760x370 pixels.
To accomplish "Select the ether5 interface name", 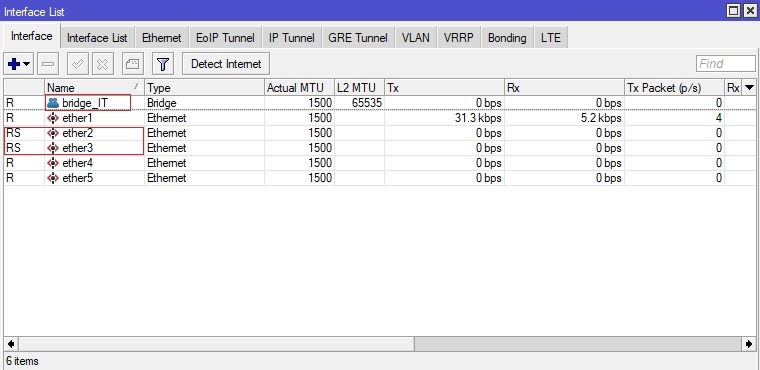I will coord(77,178).
